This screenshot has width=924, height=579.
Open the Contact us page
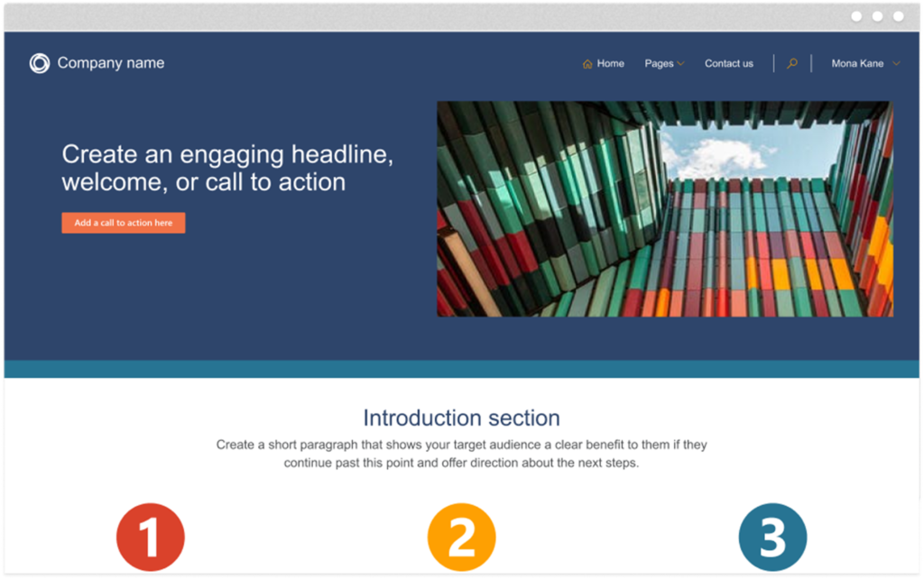tap(729, 64)
